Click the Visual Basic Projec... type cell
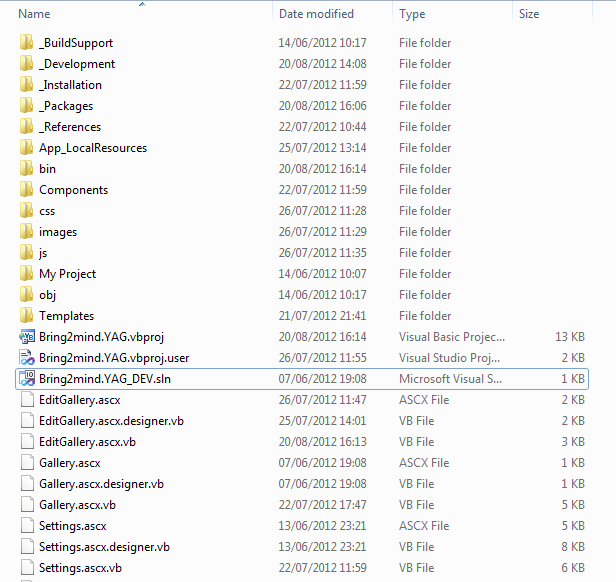This screenshot has width=616, height=582. 452,337
